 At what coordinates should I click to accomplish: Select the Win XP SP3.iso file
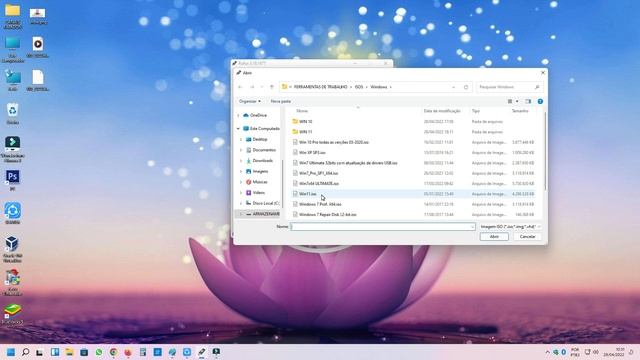312,153
